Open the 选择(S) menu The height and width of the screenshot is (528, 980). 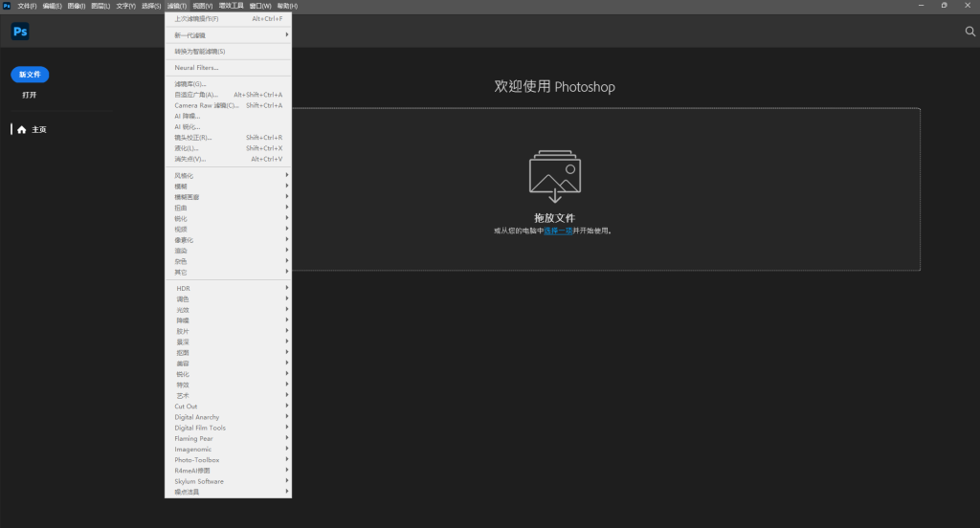pos(151,6)
